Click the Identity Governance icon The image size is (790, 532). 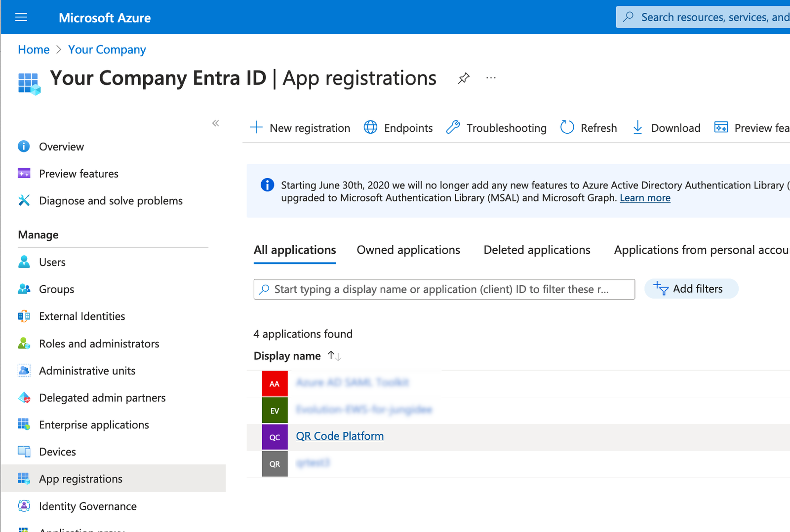click(24, 506)
